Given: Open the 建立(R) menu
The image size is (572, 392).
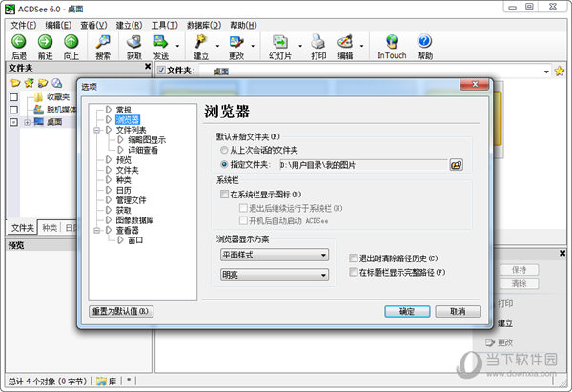Looking at the screenshot, I should (130, 25).
